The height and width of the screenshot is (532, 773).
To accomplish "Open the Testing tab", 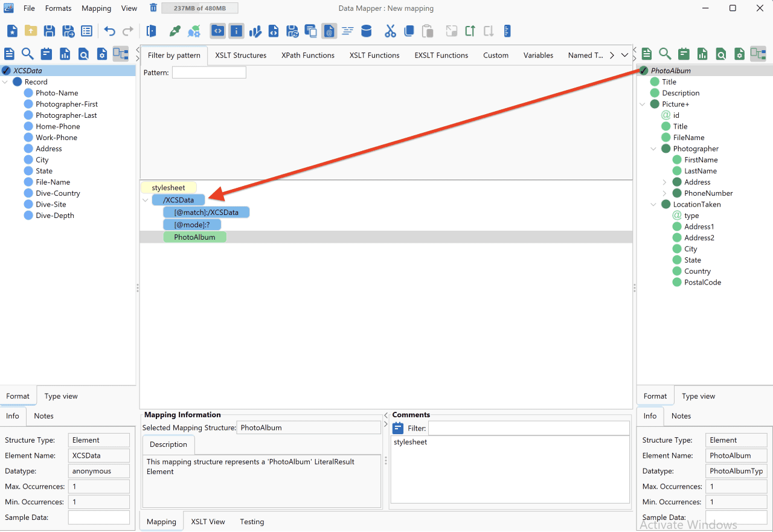I will click(252, 522).
